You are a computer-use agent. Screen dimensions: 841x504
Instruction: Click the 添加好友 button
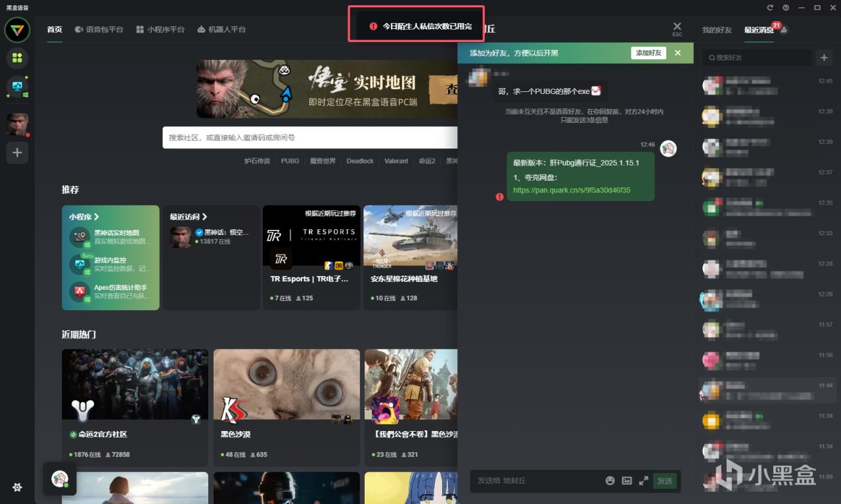(x=648, y=53)
